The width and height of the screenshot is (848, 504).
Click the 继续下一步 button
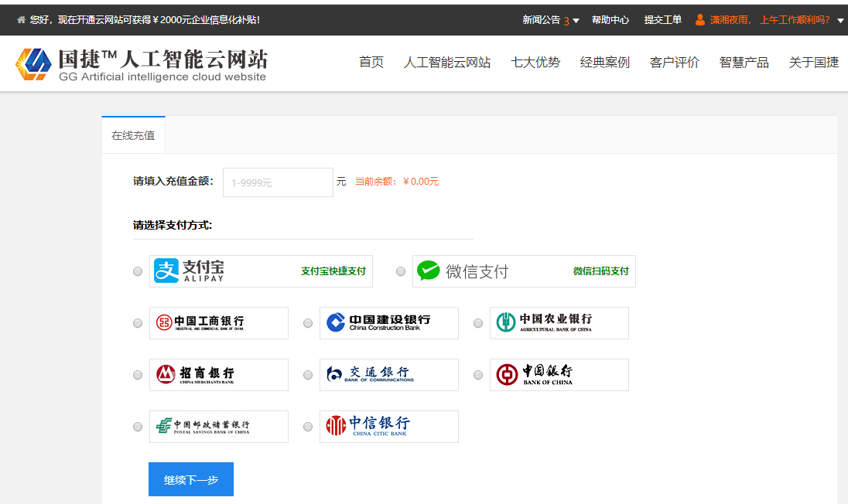(191, 479)
